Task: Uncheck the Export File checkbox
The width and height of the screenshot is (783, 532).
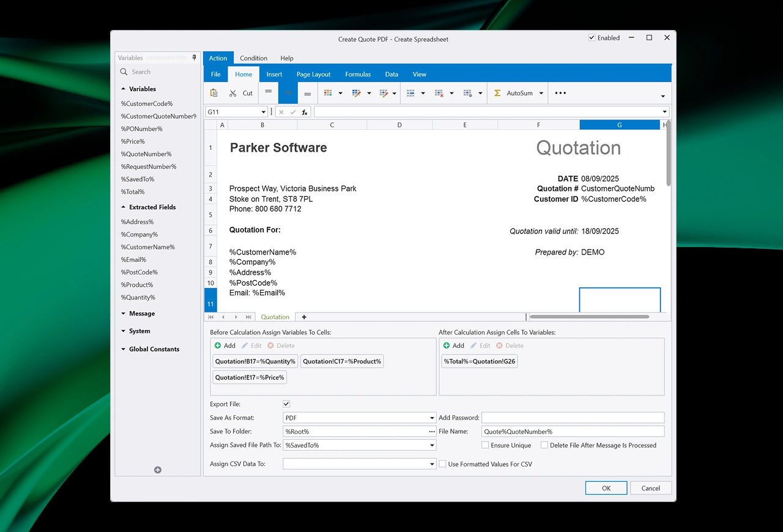Action: 286,404
